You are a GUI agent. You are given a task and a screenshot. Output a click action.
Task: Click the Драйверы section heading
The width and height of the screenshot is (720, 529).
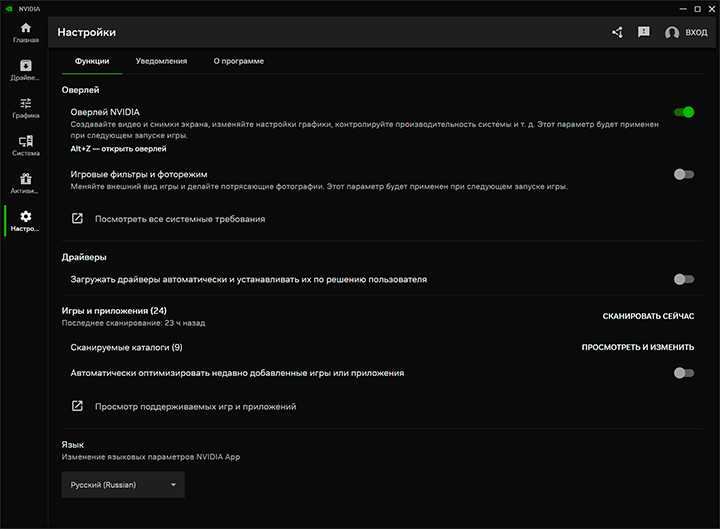click(84, 257)
